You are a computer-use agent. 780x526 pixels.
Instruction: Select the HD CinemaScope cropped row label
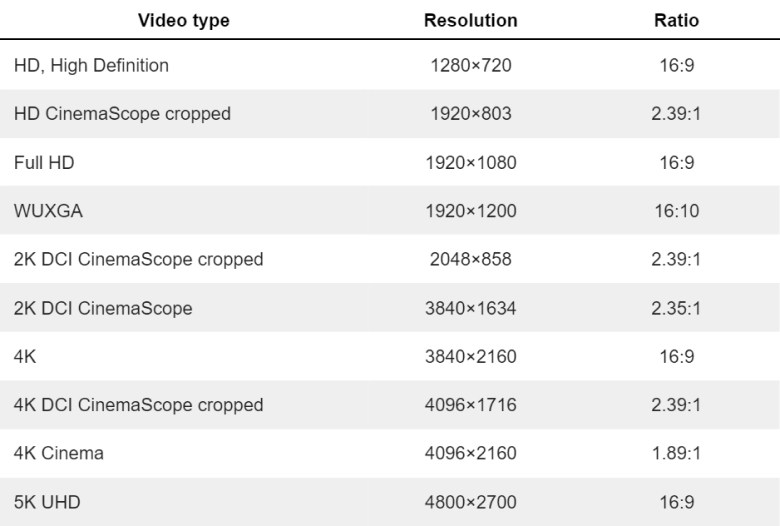(x=122, y=114)
